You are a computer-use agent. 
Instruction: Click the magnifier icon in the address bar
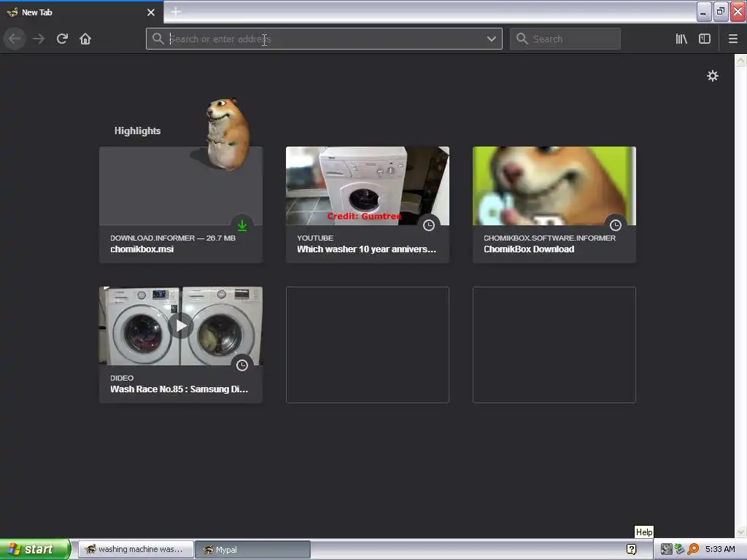pos(158,39)
